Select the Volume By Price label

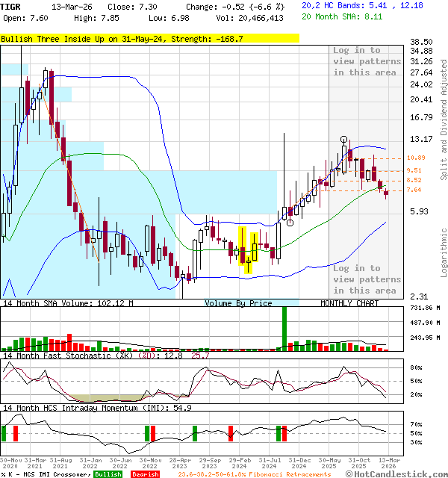238,303
